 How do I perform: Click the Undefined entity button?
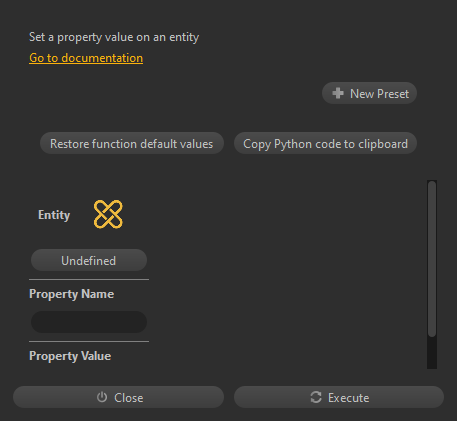89,260
